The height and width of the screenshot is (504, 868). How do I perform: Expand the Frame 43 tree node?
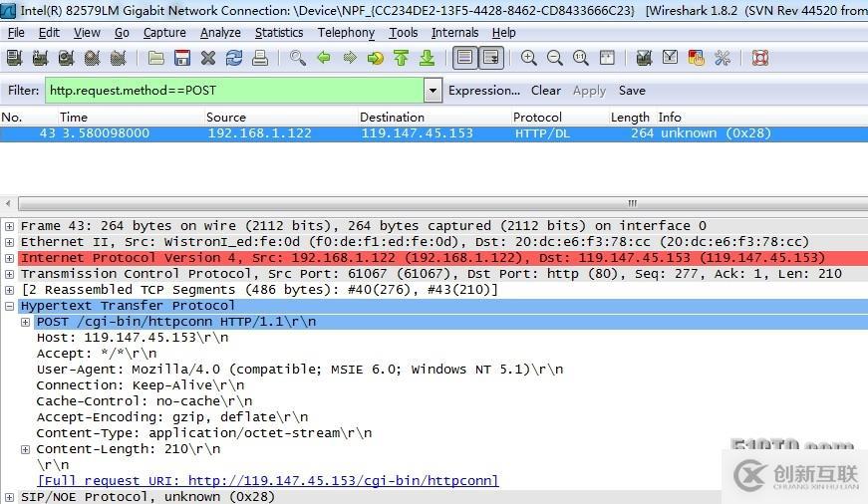coord(9,226)
